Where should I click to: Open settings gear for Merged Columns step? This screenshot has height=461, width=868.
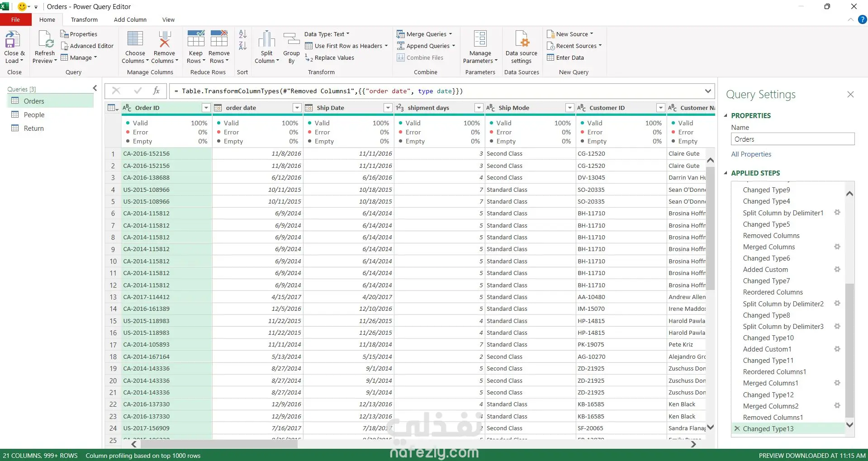837,247
